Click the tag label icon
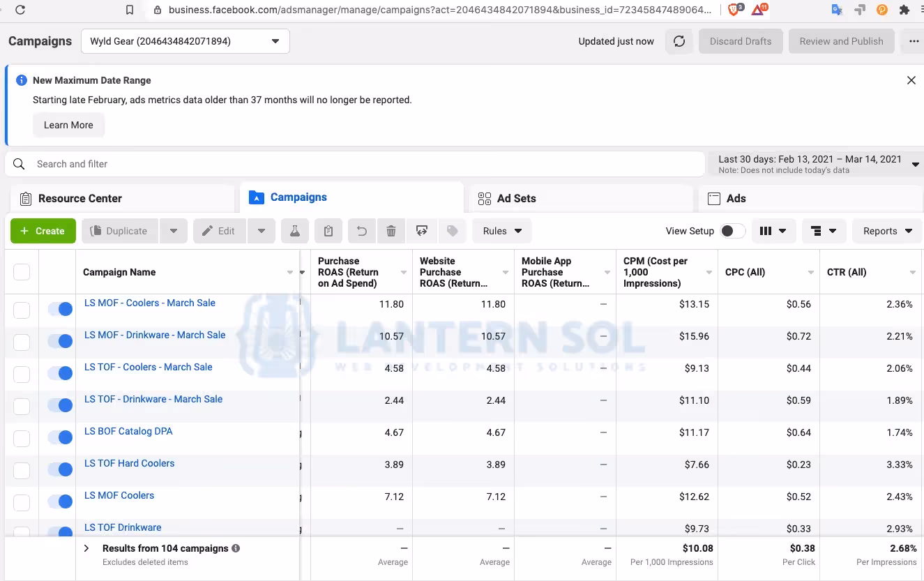This screenshot has height=581, width=924. click(452, 231)
